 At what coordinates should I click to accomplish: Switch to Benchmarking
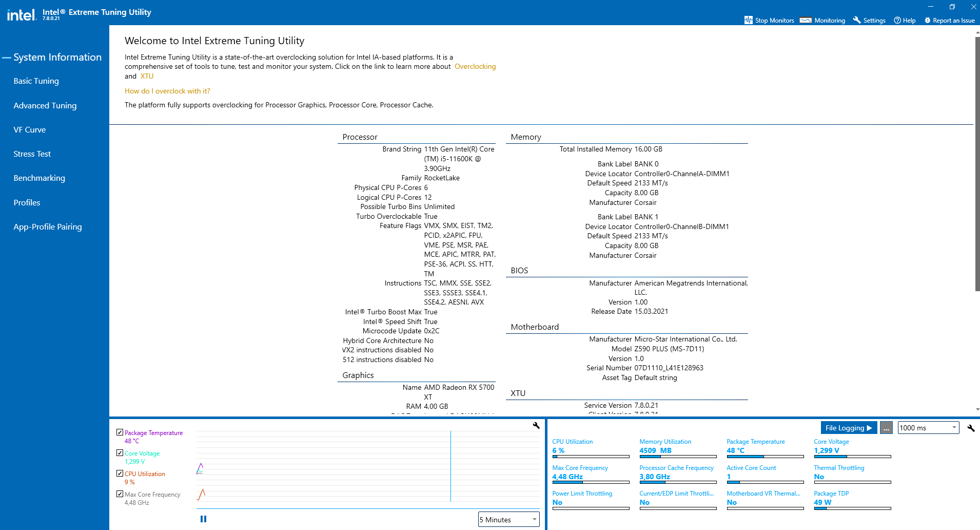tap(39, 178)
